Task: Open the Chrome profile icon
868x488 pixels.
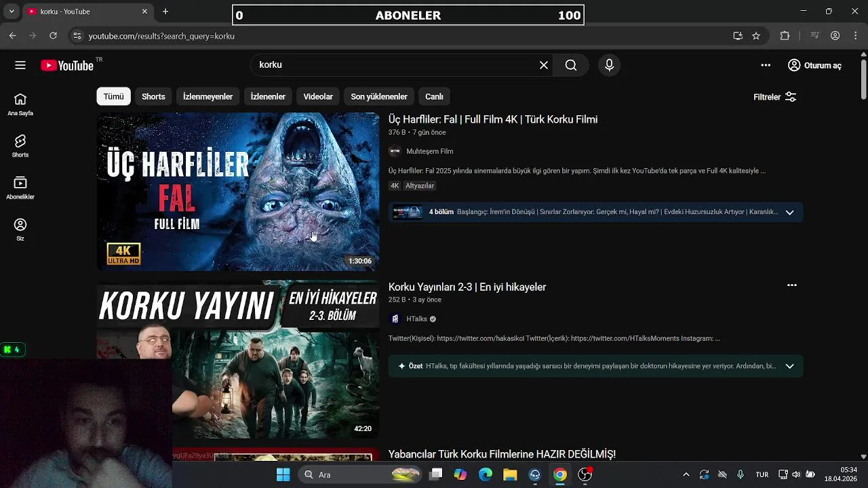Action: coord(835,36)
